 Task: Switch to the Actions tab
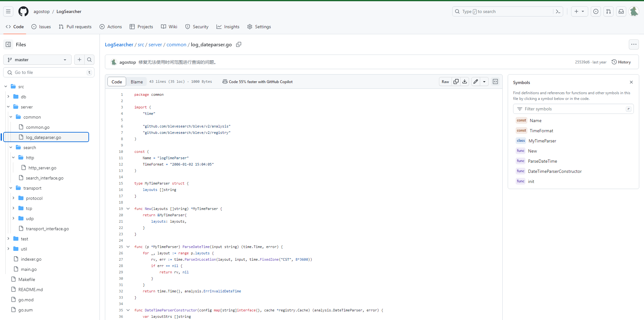pyautogui.click(x=111, y=27)
